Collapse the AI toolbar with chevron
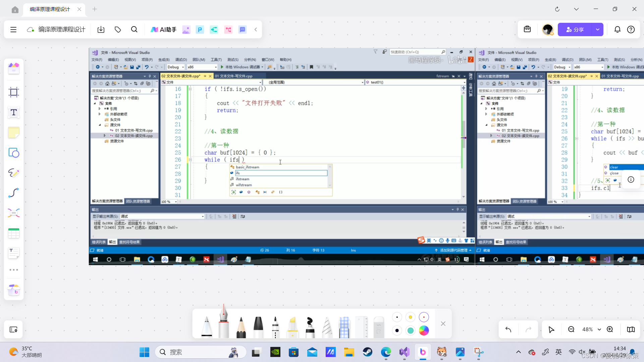This screenshot has width=644, height=362. click(x=256, y=29)
